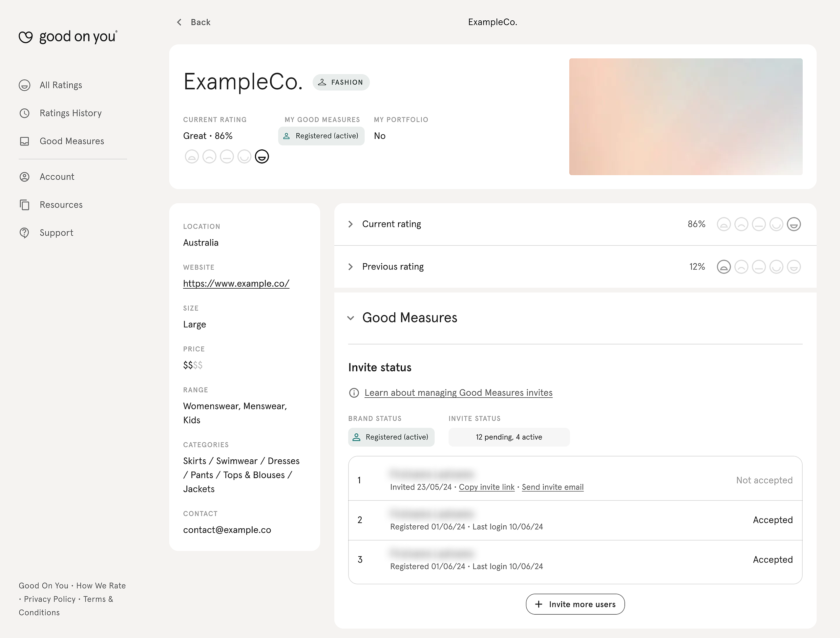
Task: Click the 12 pending, 4 active status
Action: tap(509, 437)
